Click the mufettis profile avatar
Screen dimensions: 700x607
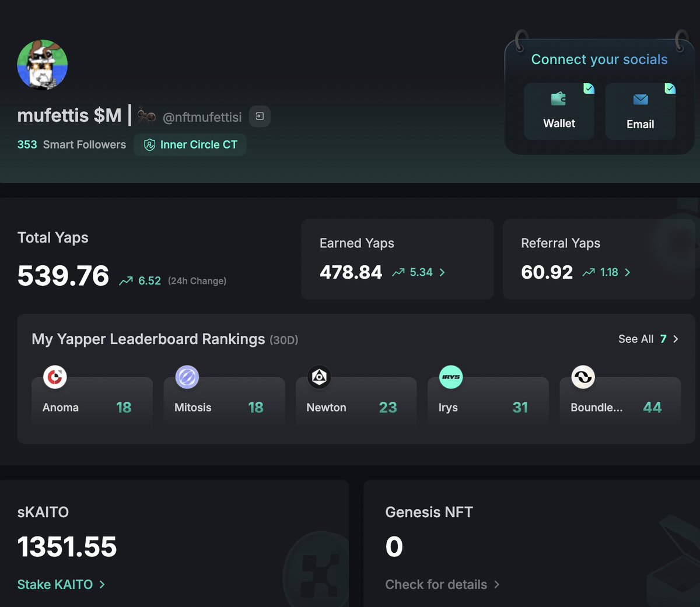click(43, 65)
